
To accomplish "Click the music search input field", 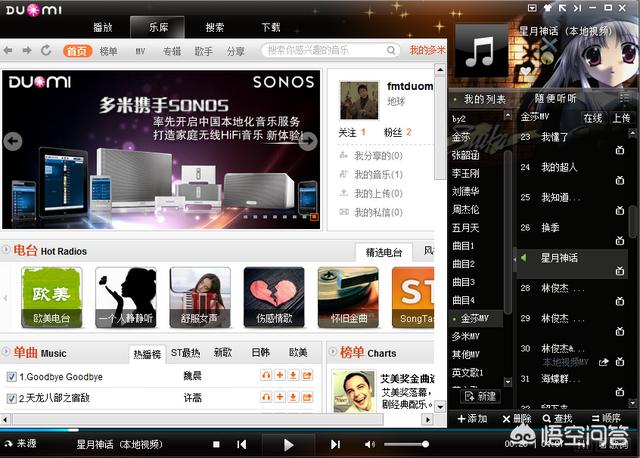I will pyautogui.click(x=325, y=50).
